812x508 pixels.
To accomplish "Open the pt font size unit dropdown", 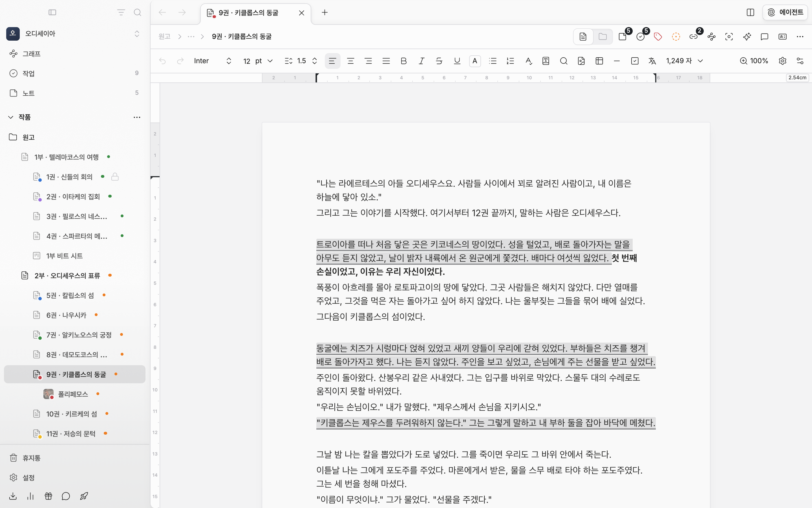I will (264, 61).
